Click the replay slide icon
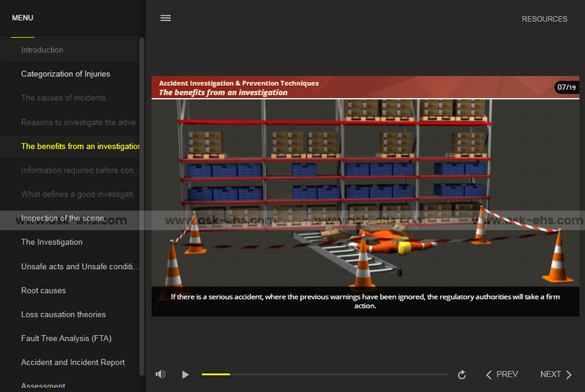 461,374
